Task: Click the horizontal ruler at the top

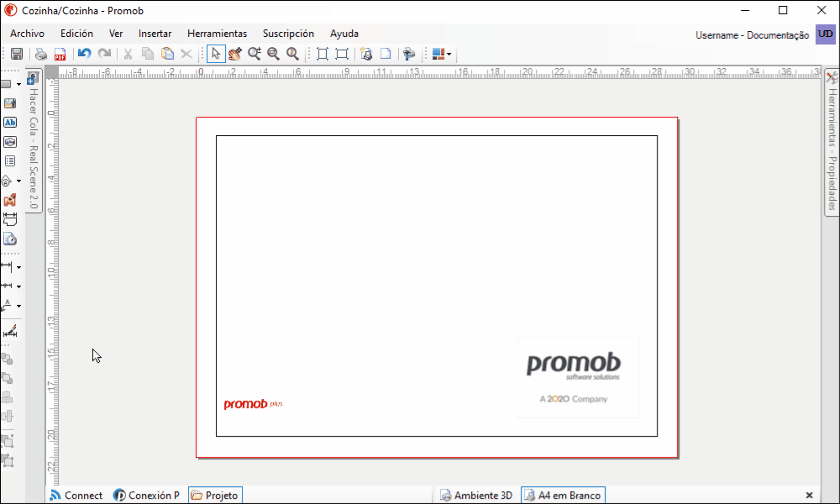Action: click(439, 72)
